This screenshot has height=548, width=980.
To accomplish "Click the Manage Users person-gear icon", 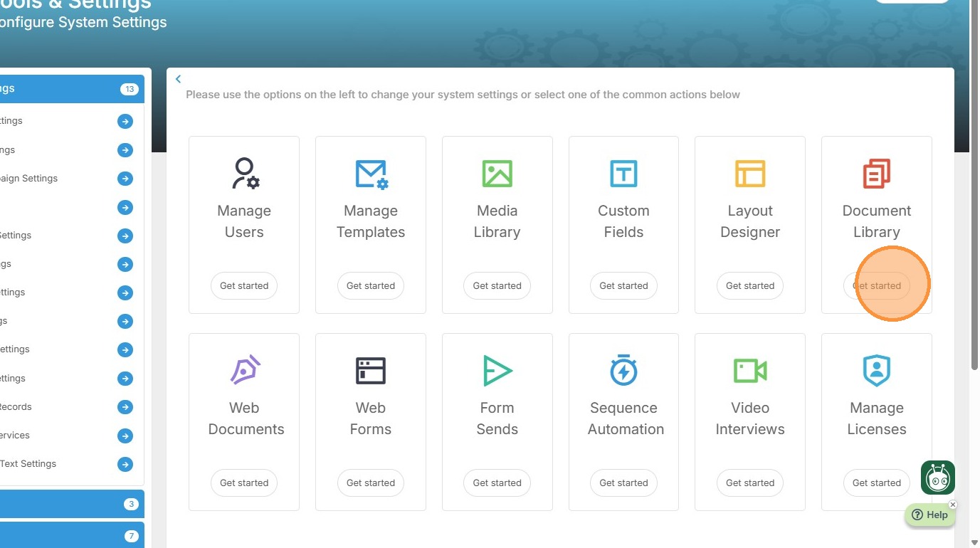I will pos(244,173).
